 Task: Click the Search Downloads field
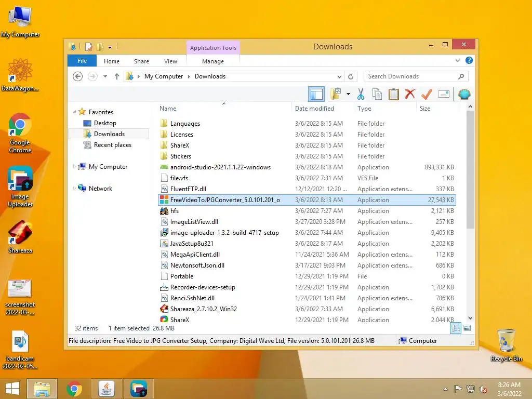click(x=416, y=76)
